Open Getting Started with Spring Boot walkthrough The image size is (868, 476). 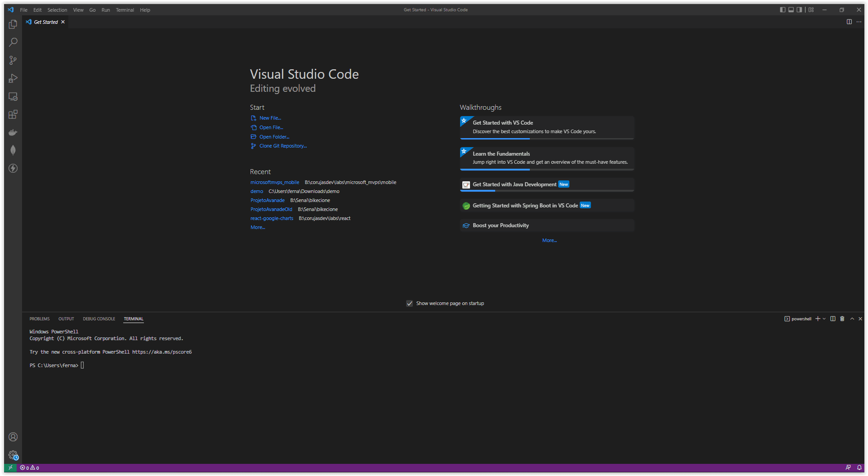(547, 206)
